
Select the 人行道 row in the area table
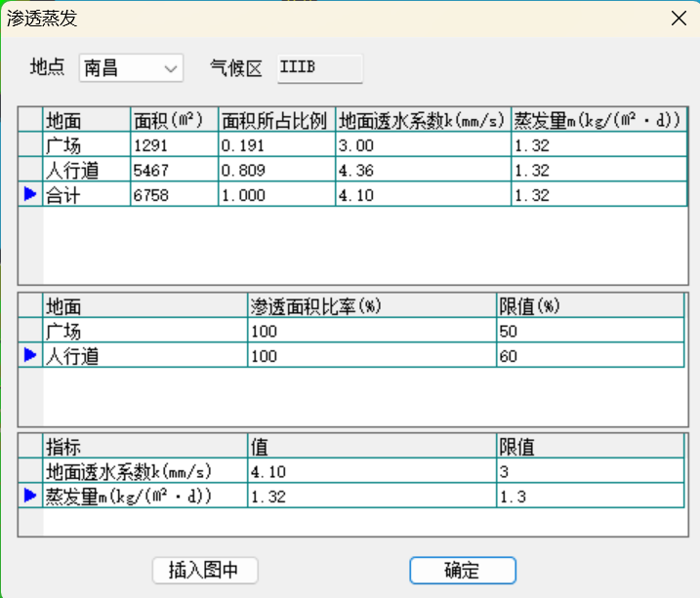(86, 171)
